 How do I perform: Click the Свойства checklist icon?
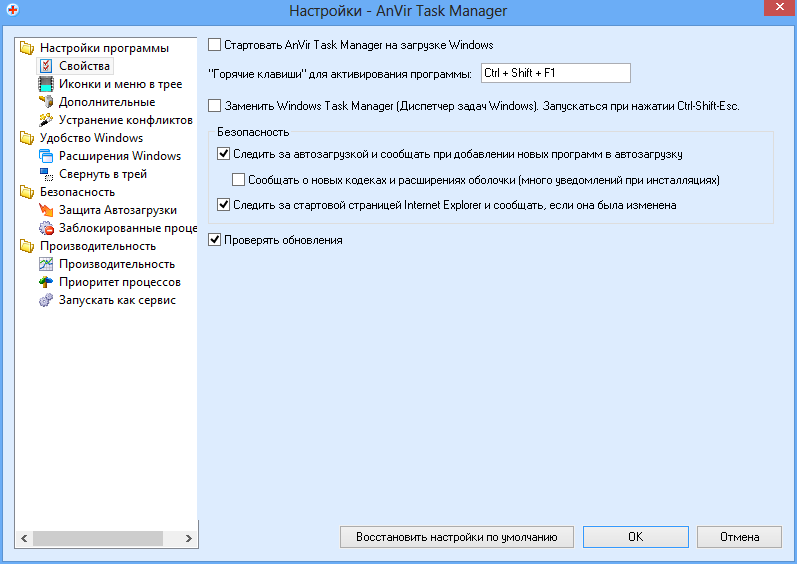click(46, 66)
